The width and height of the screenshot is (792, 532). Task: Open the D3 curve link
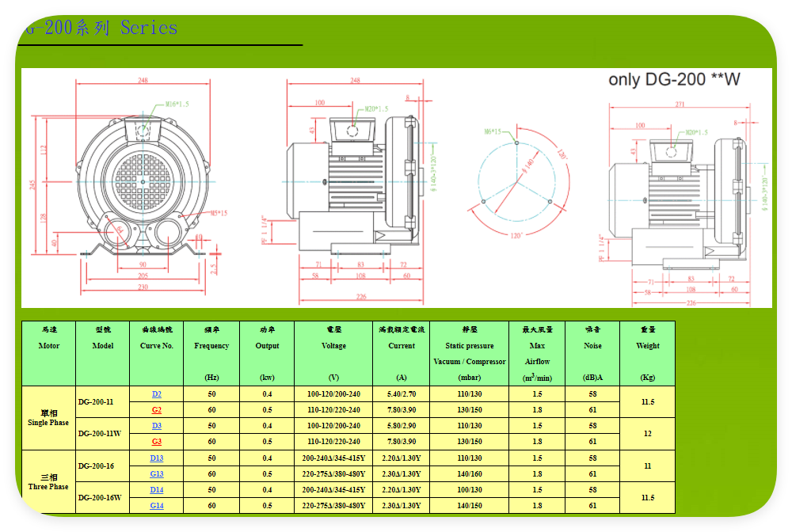(x=157, y=425)
